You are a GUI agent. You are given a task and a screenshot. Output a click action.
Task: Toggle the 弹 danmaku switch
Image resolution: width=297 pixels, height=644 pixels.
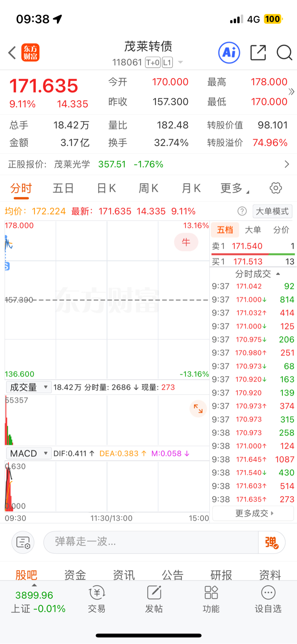tap(272, 542)
